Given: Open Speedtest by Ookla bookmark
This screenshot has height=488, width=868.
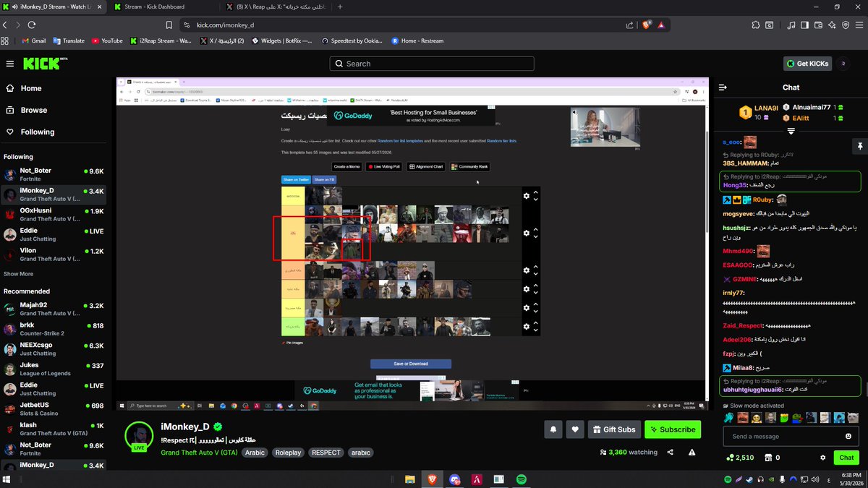Looking at the screenshot, I should pos(353,41).
